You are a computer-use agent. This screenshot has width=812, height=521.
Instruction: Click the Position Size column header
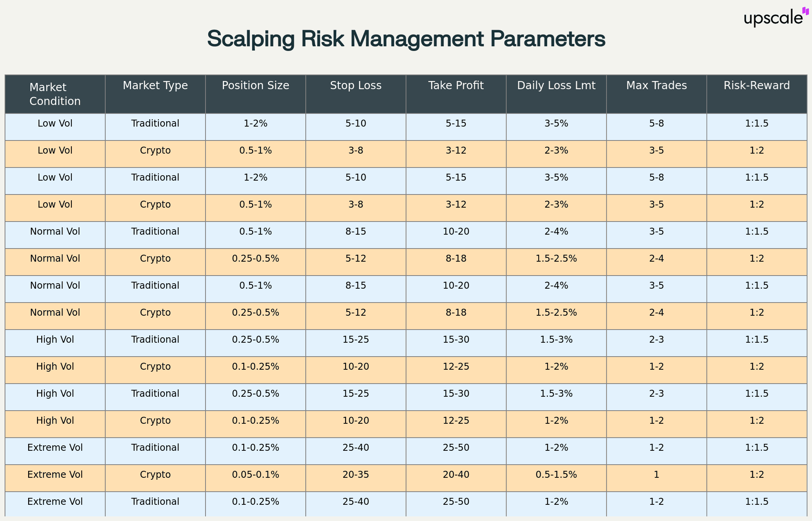point(256,86)
